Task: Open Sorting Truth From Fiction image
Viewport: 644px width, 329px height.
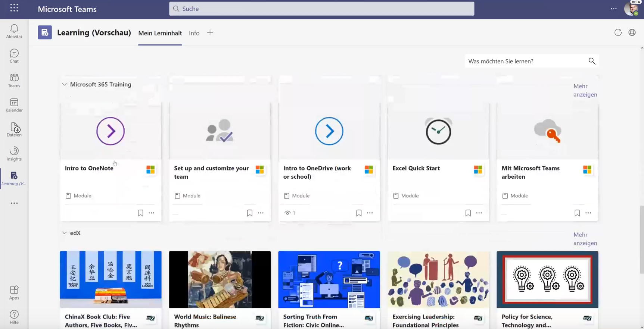Action: tap(329, 279)
